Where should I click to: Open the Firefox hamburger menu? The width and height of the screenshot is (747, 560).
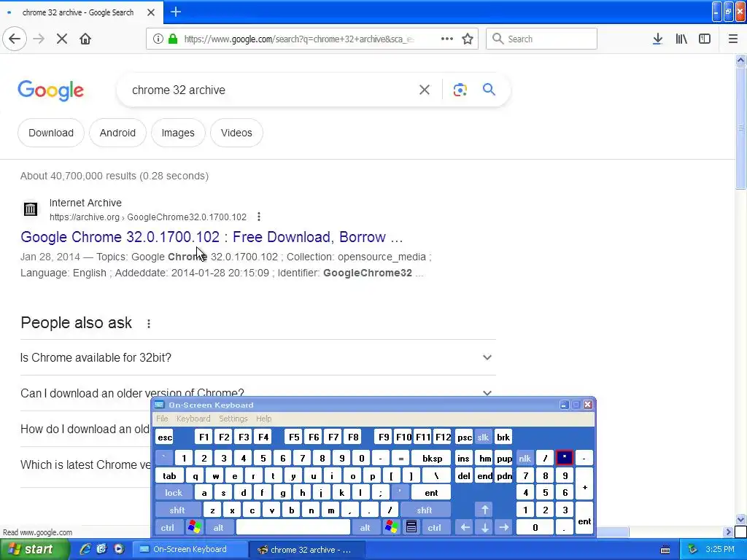tap(732, 39)
